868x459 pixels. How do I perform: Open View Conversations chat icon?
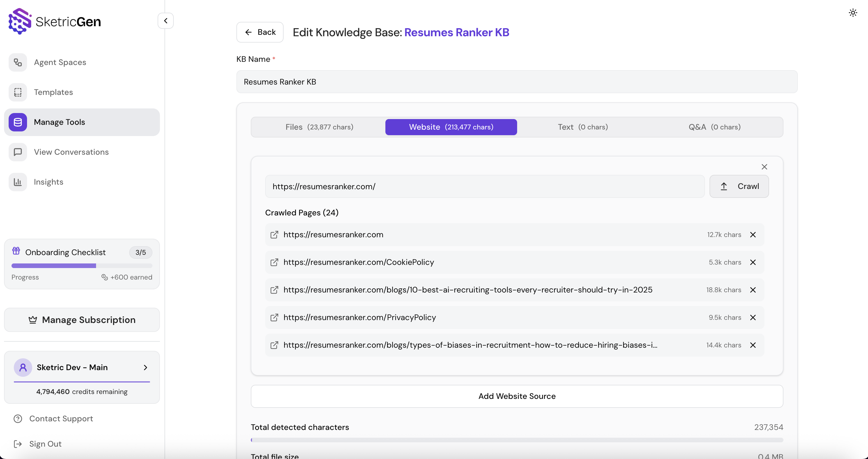(18, 152)
